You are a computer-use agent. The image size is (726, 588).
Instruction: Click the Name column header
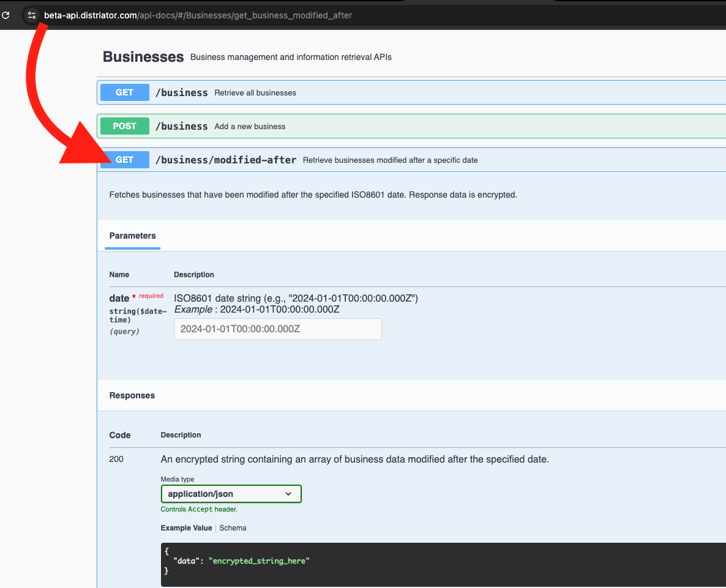tap(119, 274)
